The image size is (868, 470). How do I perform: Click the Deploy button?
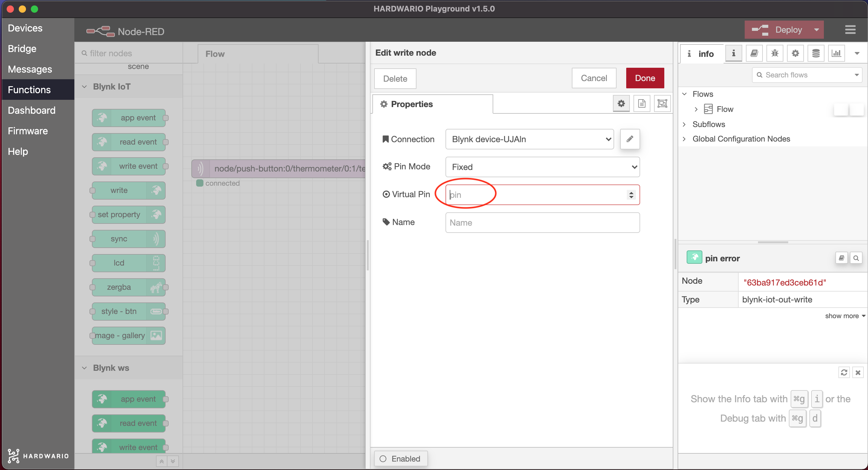[x=777, y=30]
